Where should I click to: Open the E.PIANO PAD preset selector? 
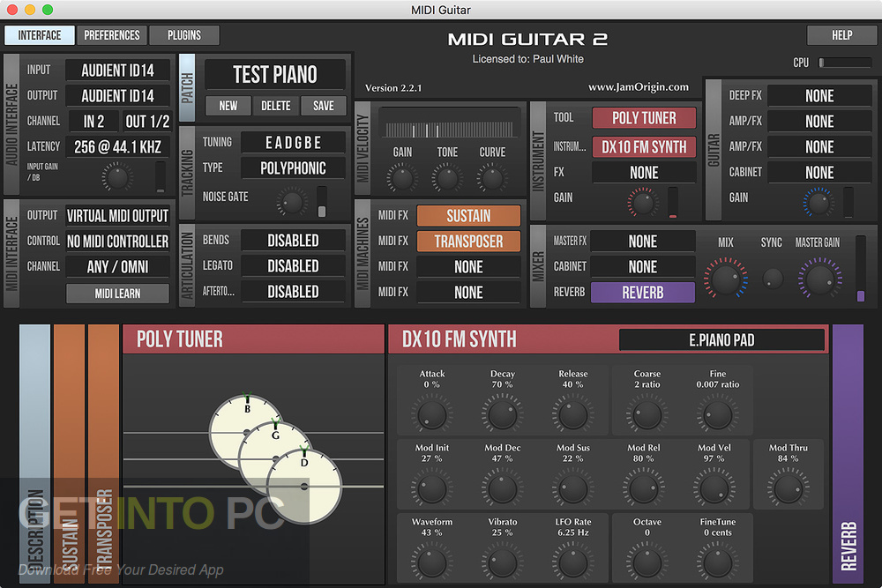coord(721,340)
